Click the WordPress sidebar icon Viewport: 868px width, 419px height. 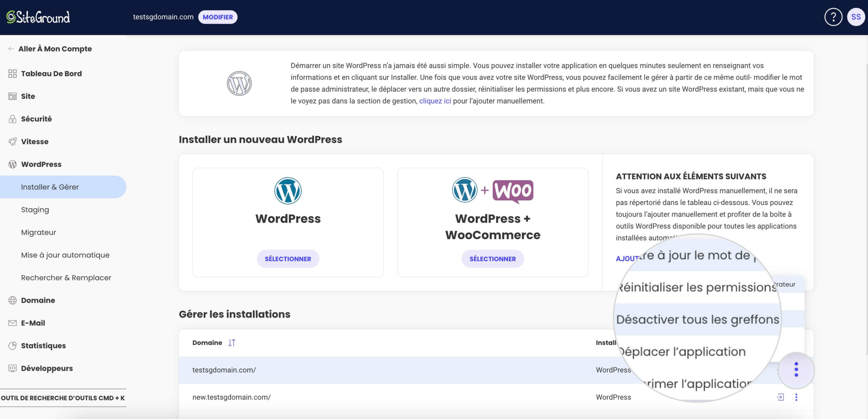point(13,164)
